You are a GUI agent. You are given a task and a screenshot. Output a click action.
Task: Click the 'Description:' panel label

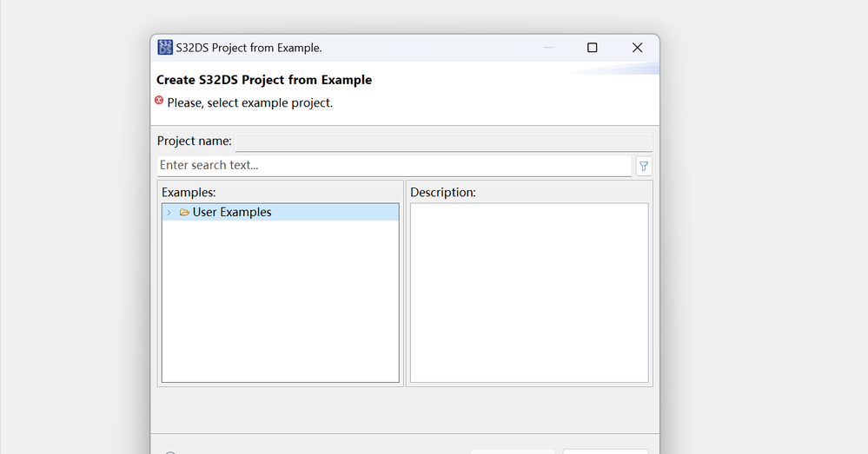[x=443, y=193]
